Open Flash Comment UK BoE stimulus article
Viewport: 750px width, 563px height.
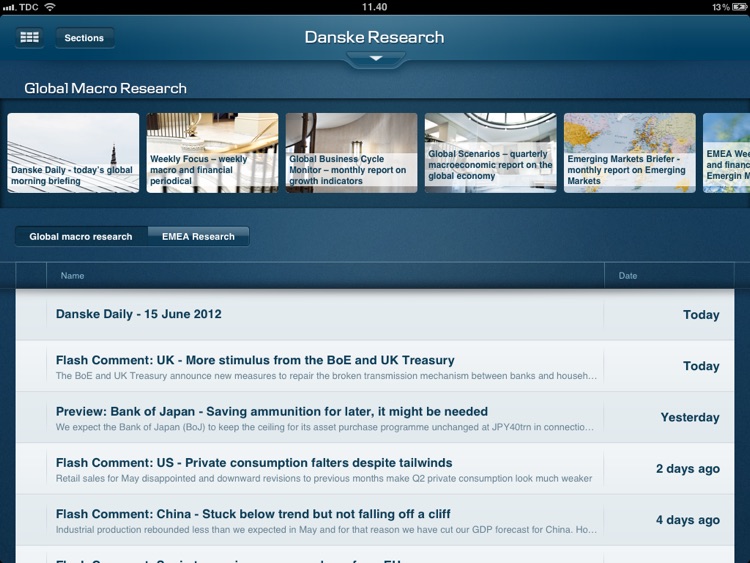pyautogui.click(x=375, y=366)
